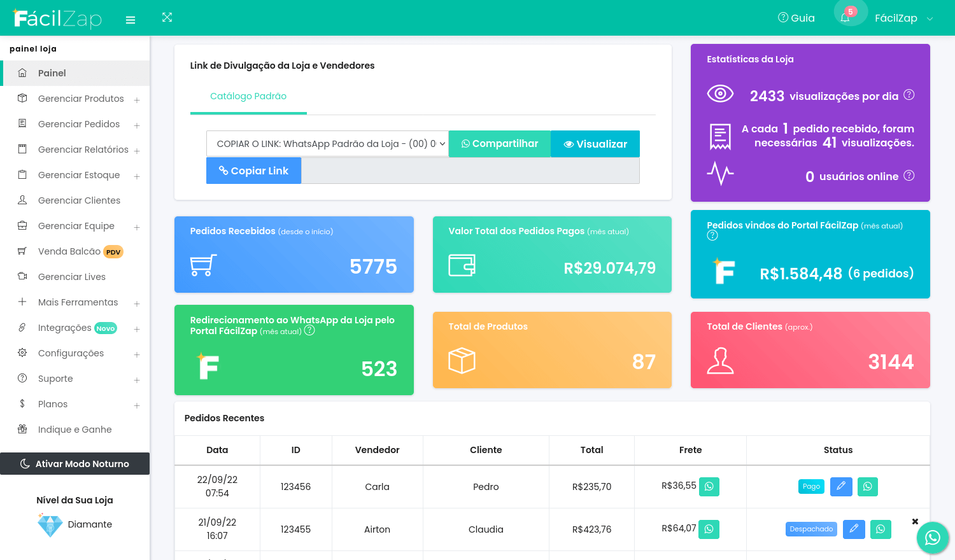Expand the Integrações plus icon

click(x=137, y=329)
